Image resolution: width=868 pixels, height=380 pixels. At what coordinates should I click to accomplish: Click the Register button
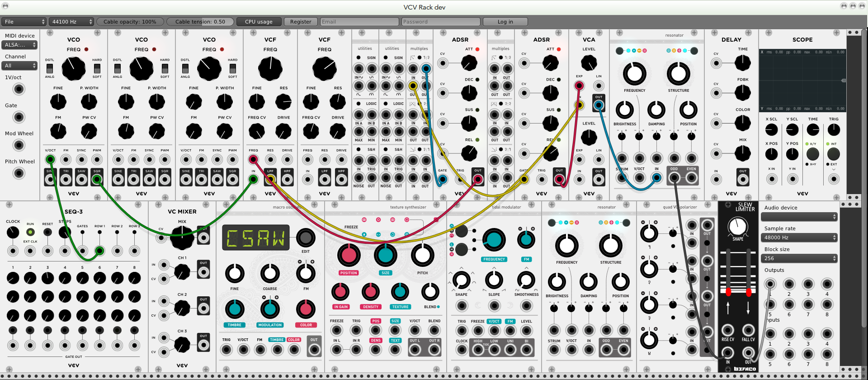pos(301,22)
